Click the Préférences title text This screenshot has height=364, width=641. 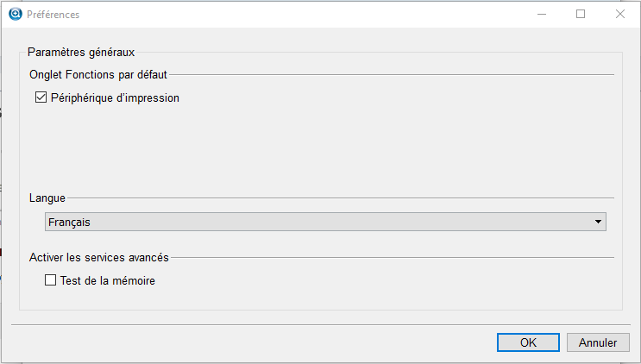click(x=53, y=15)
